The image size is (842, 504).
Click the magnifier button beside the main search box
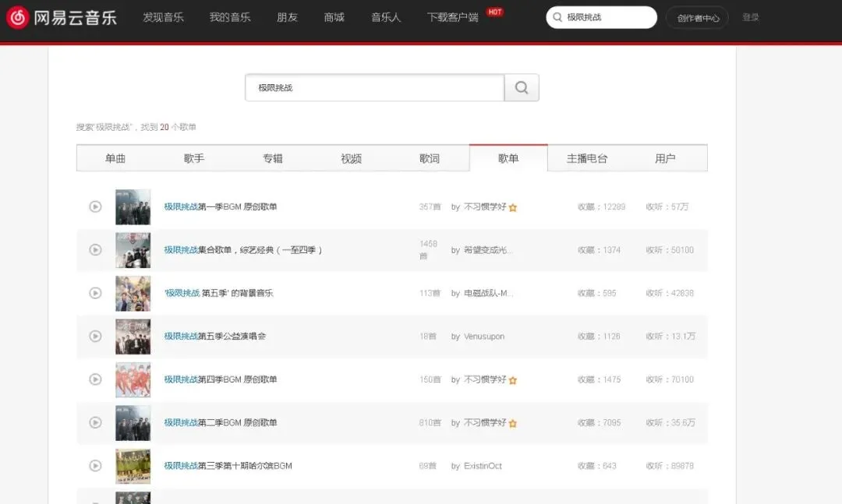[522, 87]
